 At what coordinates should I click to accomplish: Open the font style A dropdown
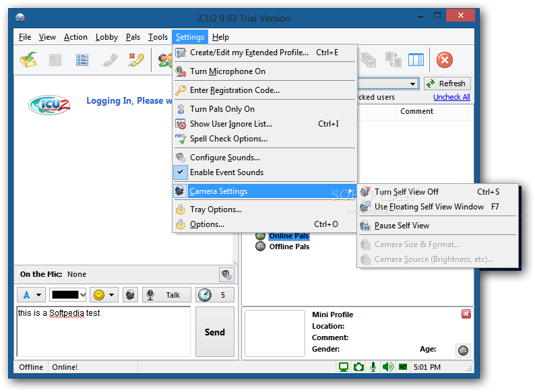[x=31, y=295]
